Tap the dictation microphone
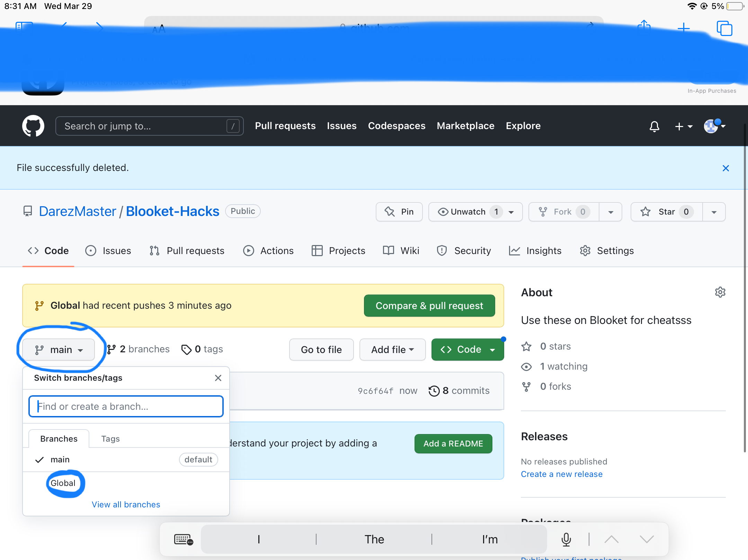Image resolution: width=748 pixels, height=560 pixels. (567, 539)
